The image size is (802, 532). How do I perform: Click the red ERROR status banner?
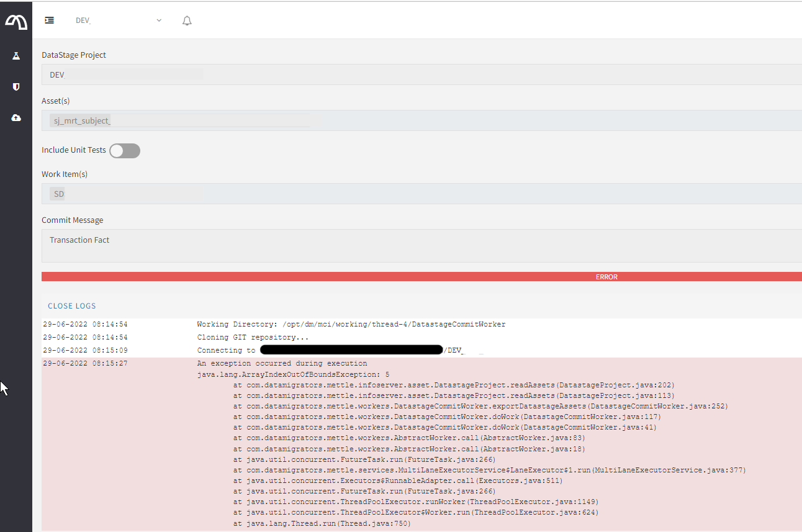pos(606,276)
